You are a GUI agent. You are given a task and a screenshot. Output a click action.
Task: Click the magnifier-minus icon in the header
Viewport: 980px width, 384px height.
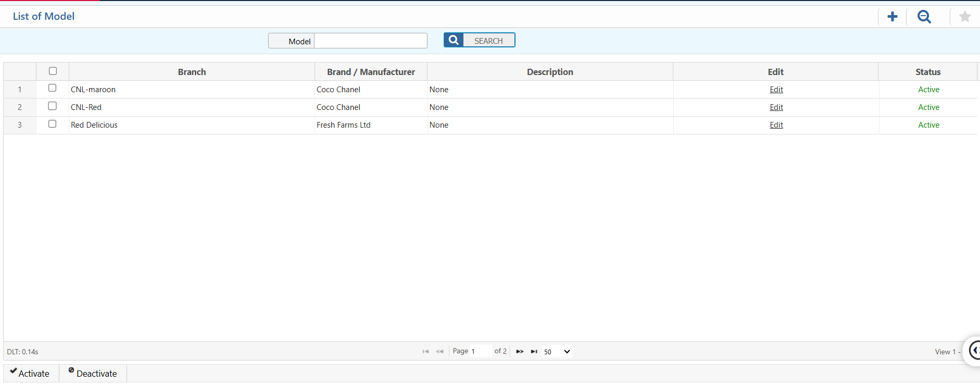coord(924,17)
